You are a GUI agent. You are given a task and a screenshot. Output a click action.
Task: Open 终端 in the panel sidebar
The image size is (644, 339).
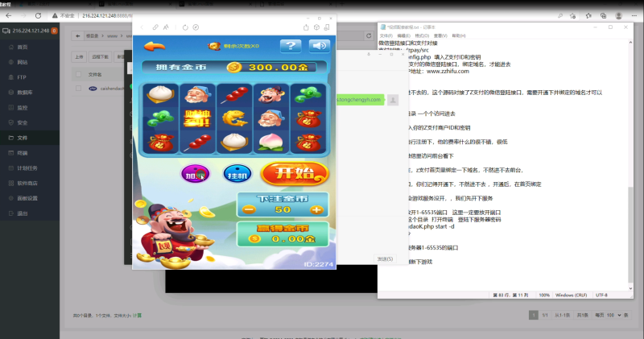(23, 153)
